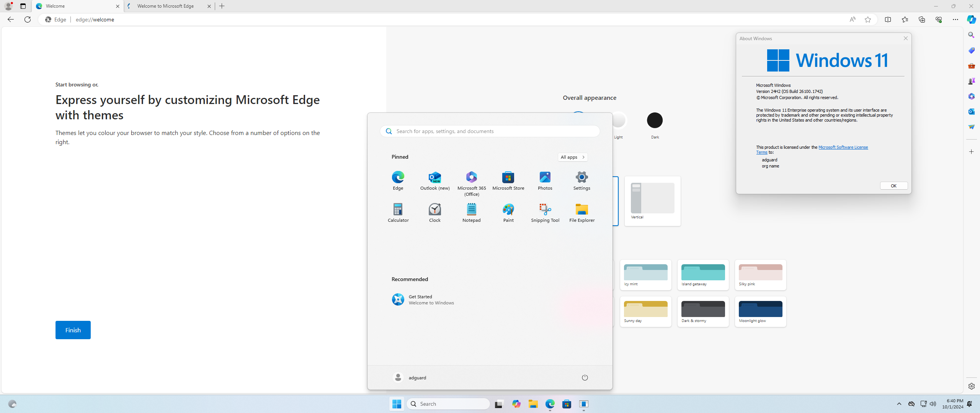Viewport: 980px width, 413px height.
Task: Open Paint from the Start menu
Action: pos(508,212)
